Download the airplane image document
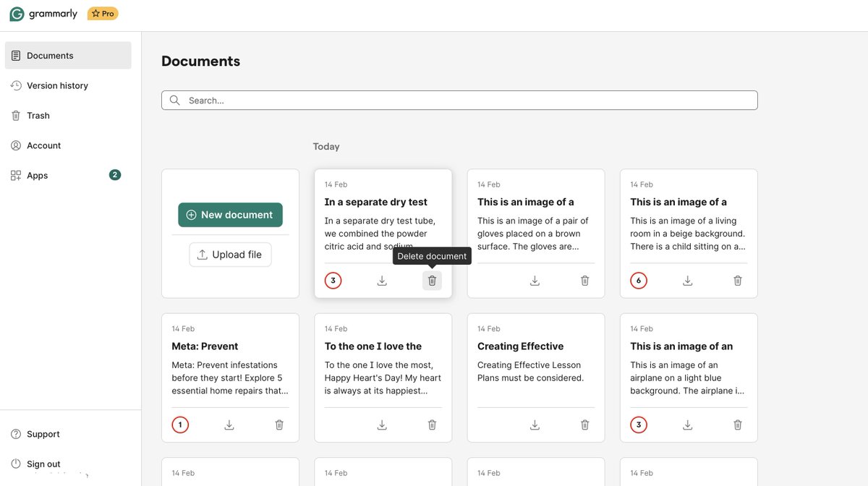 click(688, 425)
